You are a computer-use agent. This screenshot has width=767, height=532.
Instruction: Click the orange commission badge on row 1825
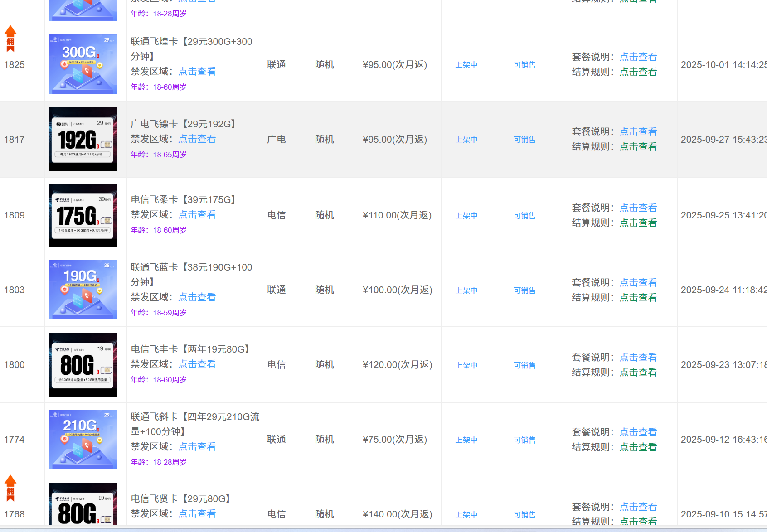point(10,39)
